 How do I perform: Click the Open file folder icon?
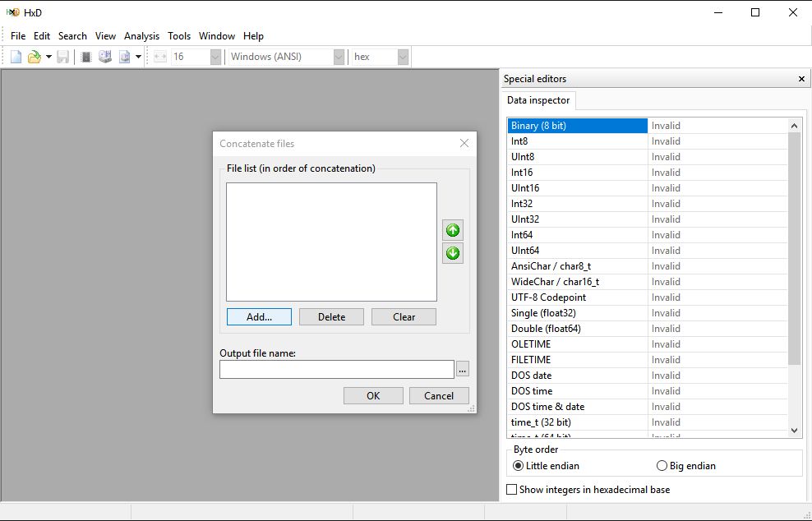tap(34, 57)
